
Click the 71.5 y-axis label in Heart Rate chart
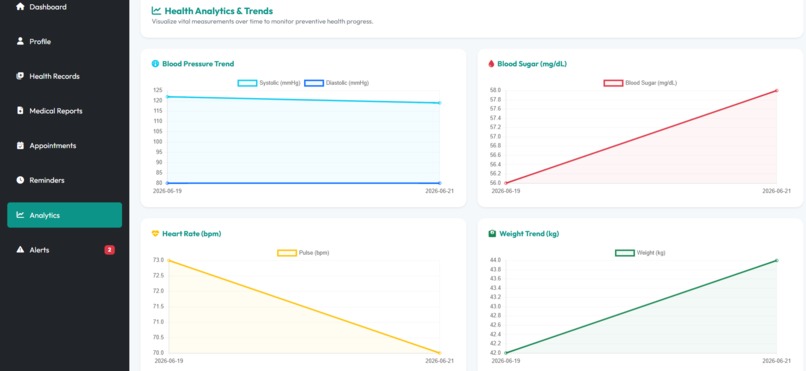(157, 307)
